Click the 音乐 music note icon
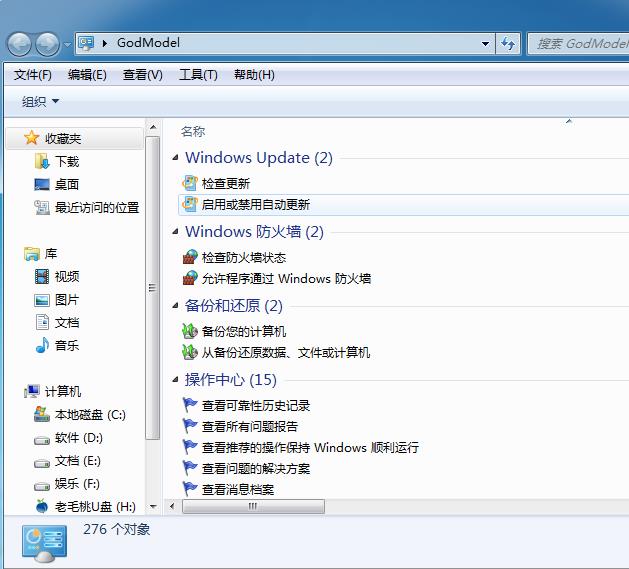629x569 pixels. [x=42, y=345]
